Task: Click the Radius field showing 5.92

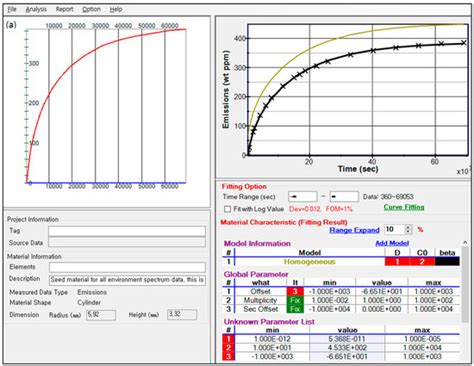Action: pos(101,315)
